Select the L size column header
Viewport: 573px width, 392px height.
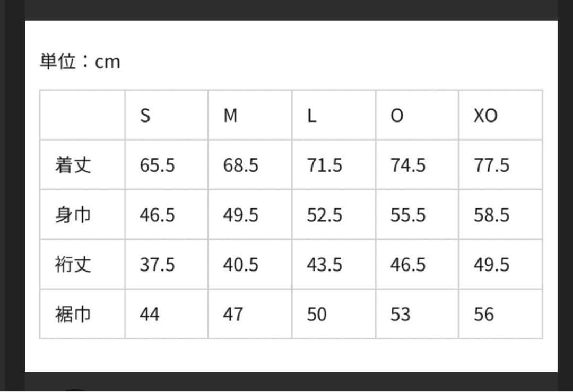click(312, 116)
